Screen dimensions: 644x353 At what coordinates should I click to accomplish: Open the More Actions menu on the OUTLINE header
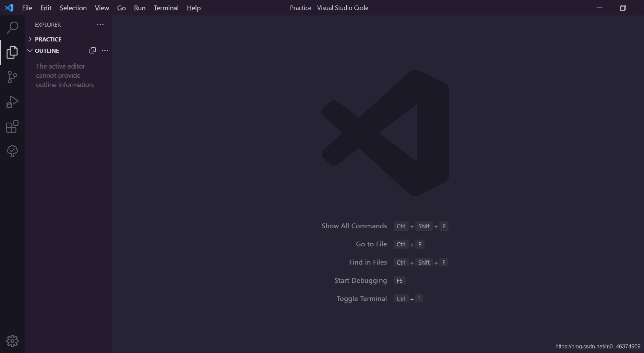point(105,50)
